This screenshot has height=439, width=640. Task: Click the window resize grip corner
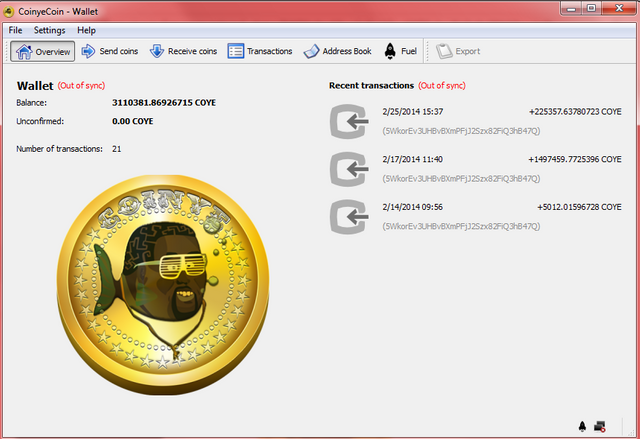pos(633,432)
